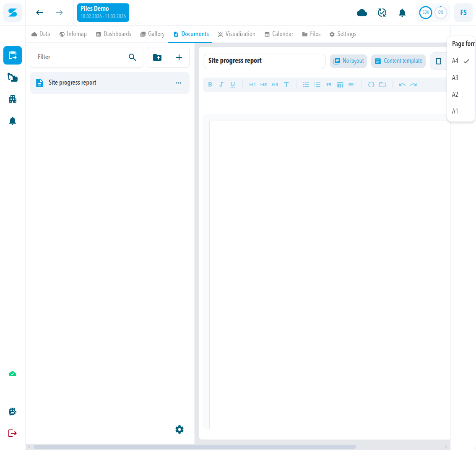
Task: Toggle bold formatting
Action: pyautogui.click(x=210, y=85)
